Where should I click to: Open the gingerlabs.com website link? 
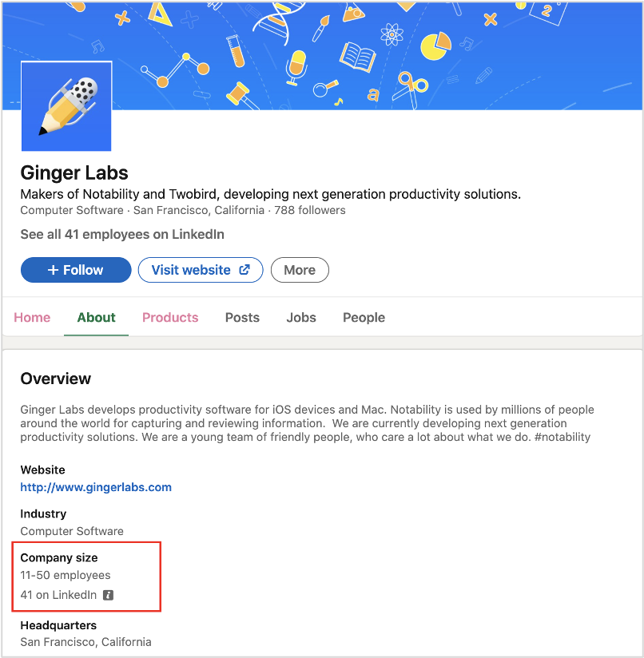(96, 487)
